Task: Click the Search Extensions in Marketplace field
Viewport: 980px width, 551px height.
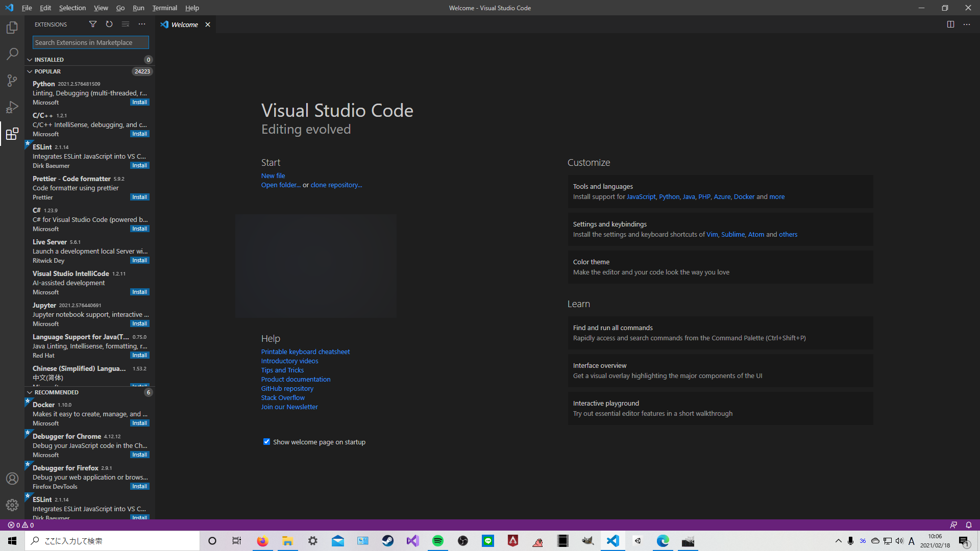Action: (90, 42)
